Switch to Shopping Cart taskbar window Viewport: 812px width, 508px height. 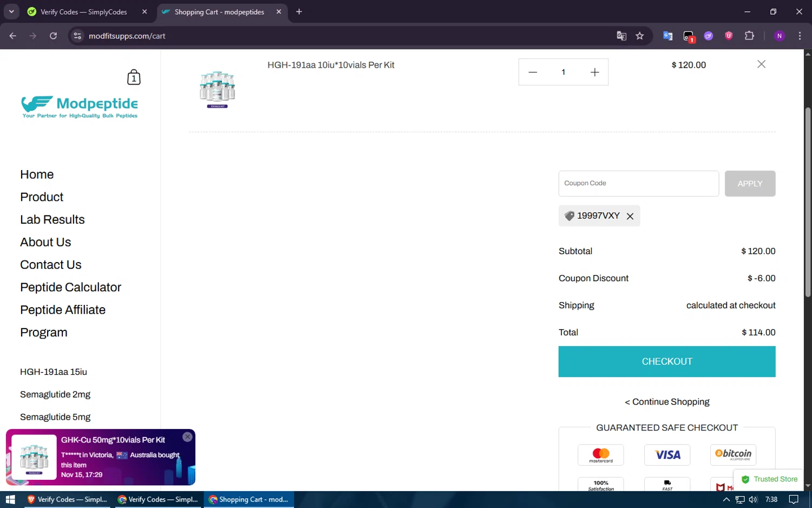(249, 499)
